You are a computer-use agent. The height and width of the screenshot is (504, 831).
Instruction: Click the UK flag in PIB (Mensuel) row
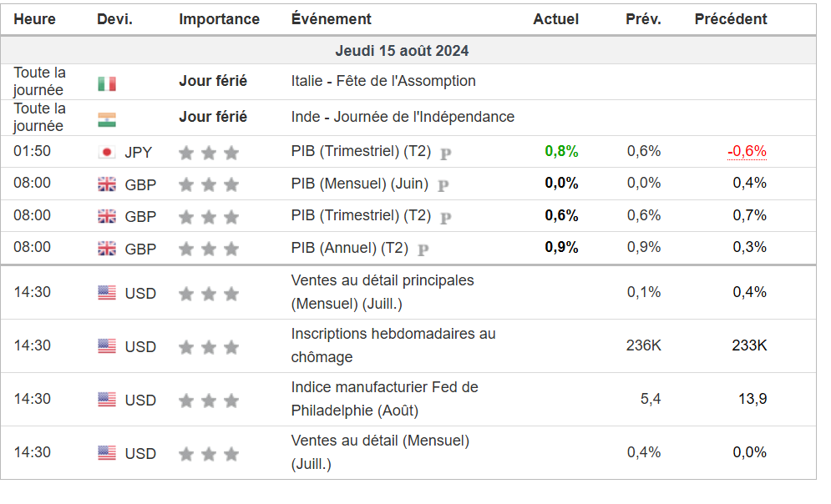106,184
